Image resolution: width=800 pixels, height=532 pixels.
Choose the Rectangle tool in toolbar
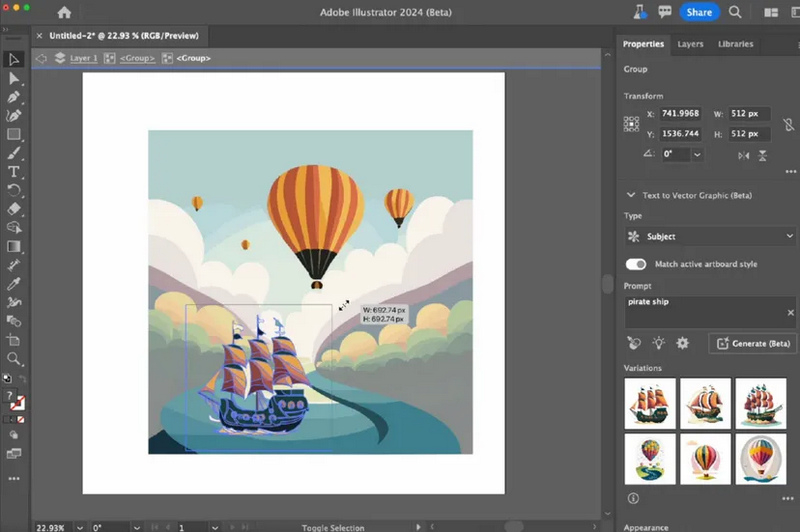14,134
